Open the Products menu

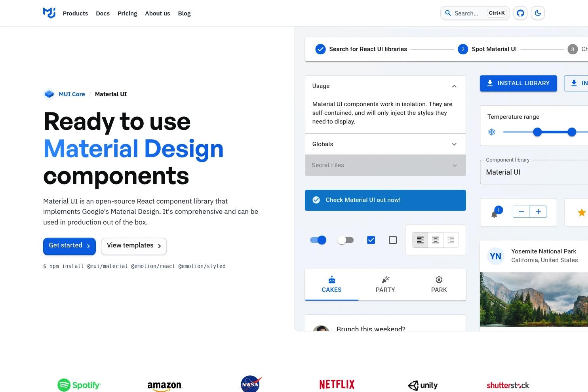75,13
